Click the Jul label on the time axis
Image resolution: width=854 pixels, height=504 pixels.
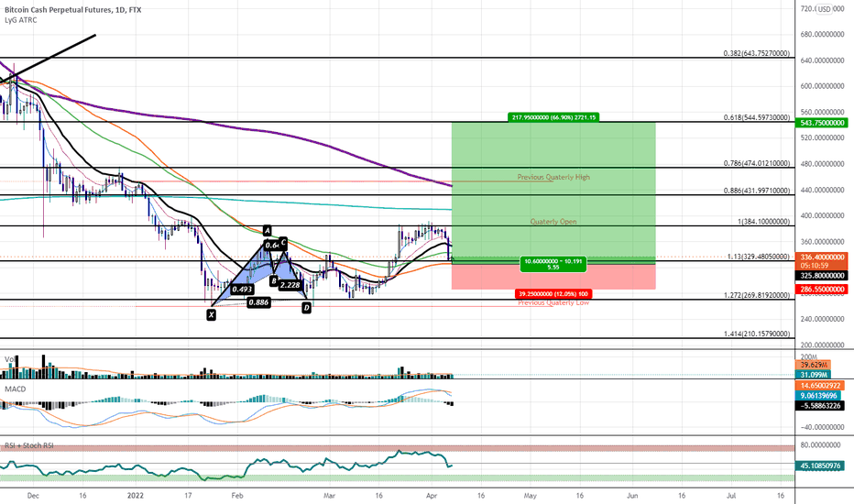point(731,496)
